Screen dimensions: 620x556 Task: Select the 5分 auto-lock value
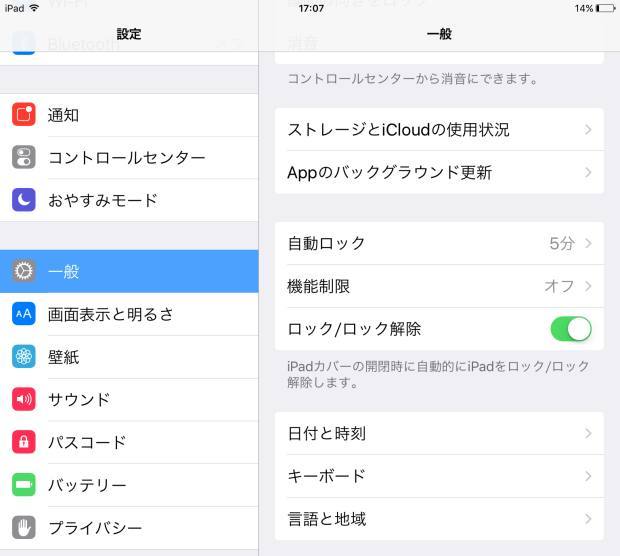point(561,243)
